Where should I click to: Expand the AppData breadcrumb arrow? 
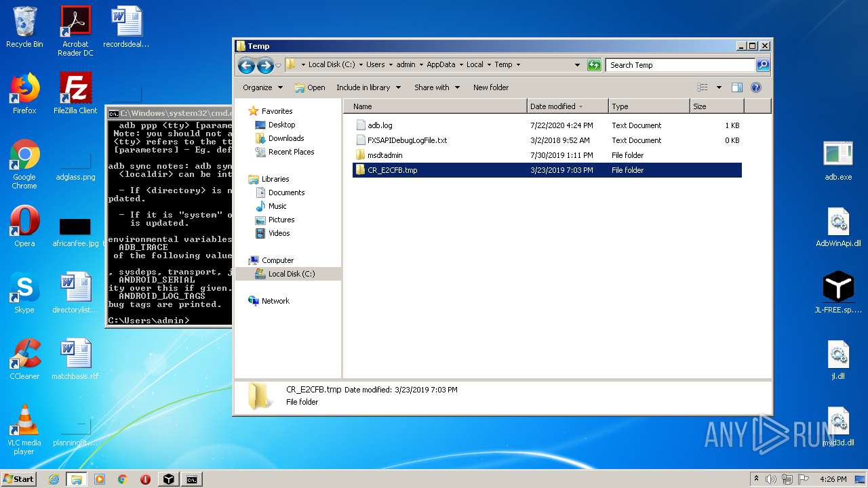pos(461,65)
